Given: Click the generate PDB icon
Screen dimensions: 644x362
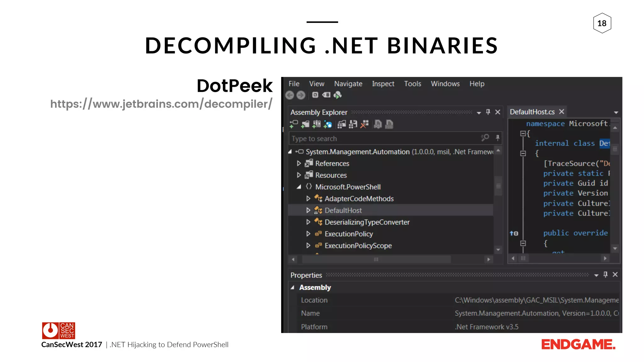Looking at the screenshot, I should tap(389, 124).
